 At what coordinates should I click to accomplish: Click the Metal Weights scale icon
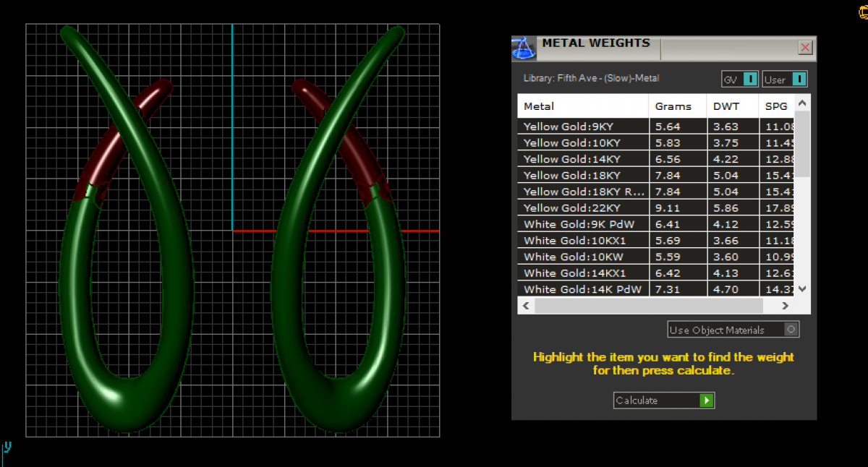pos(524,48)
